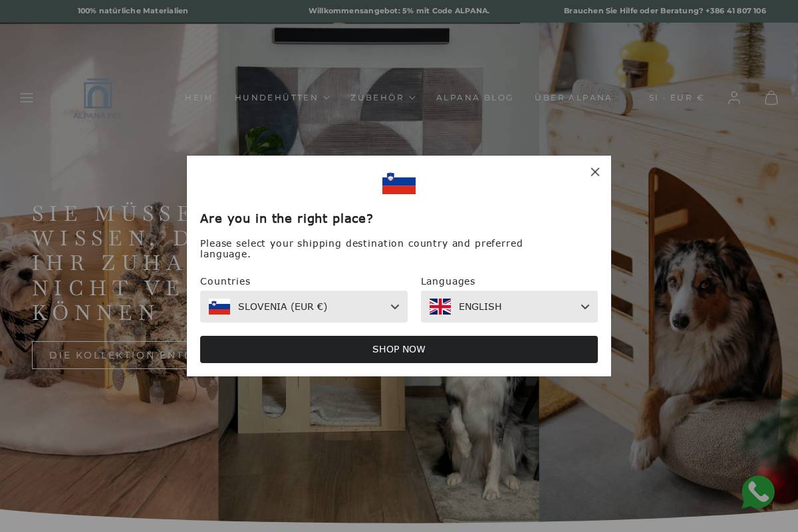
Task: Open the user account icon
Action: point(734,98)
